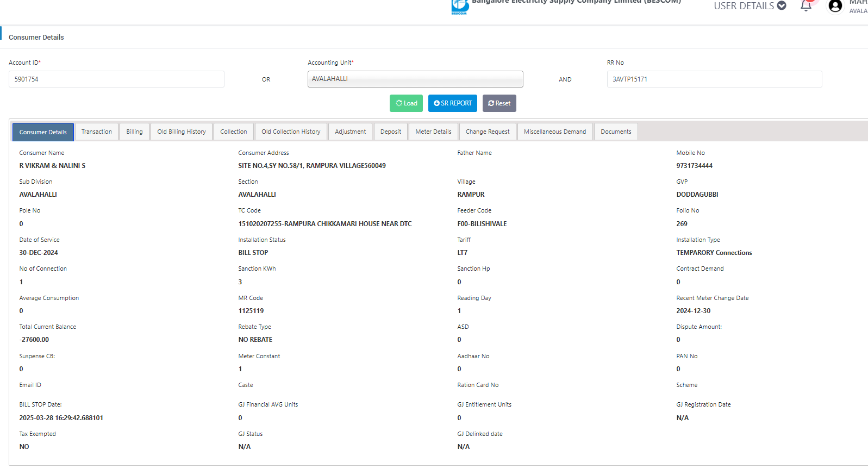Click the consumer address "SITE NO.4,SY NO.58/1, RAMPURA VILLAGE560049"
Image resolution: width=868 pixels, height=468 pixels.
click(x=312, y=166)
